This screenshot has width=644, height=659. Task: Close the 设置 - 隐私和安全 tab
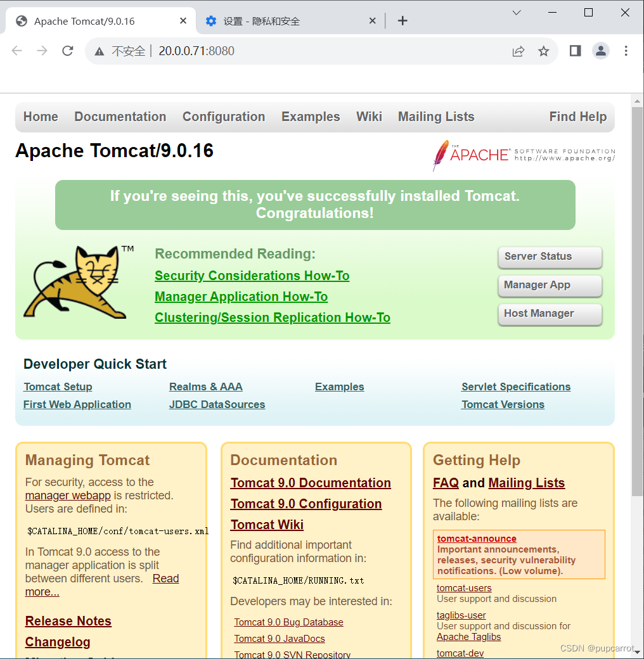coord(372,20)
